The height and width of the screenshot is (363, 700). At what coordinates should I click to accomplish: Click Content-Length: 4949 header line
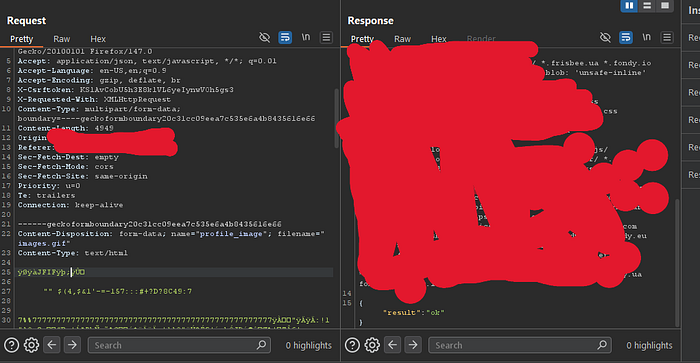[x=66, y=128]
